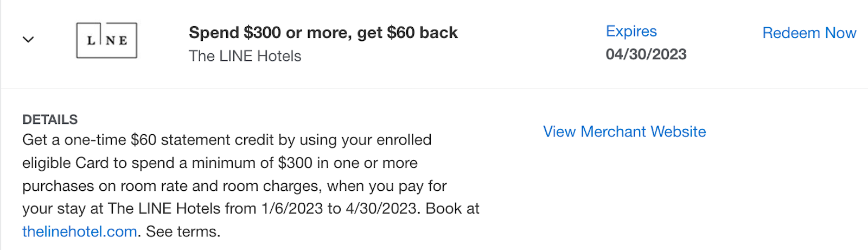
Task: Click 'The LINE Hotels' merchant name
Action: [x=245, y=56]
